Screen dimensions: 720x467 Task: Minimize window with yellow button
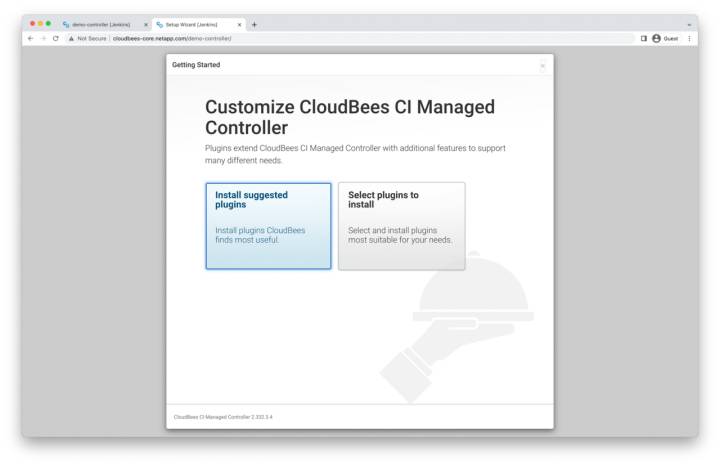tap(40, 23)
